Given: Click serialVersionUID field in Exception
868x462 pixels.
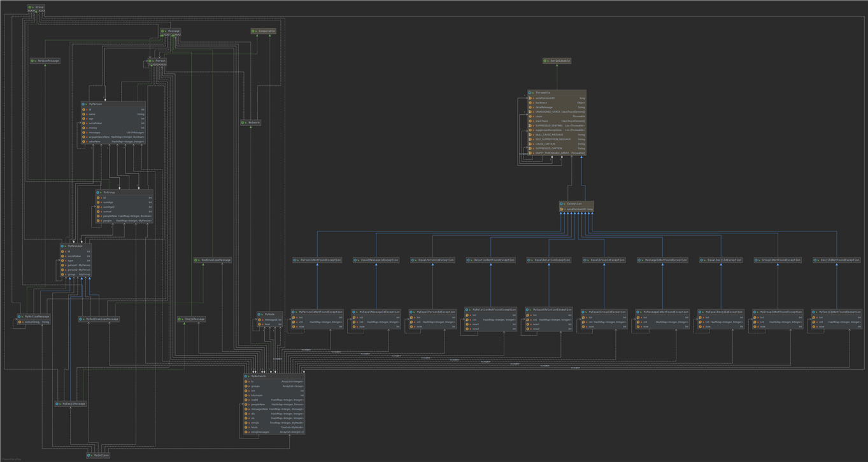Looking at the screenshot, I should click(576, 209).
